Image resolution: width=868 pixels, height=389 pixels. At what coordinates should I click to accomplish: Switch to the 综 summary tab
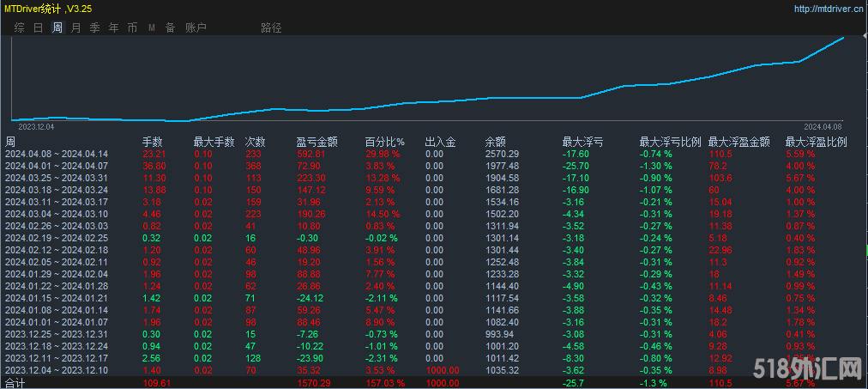20,27
